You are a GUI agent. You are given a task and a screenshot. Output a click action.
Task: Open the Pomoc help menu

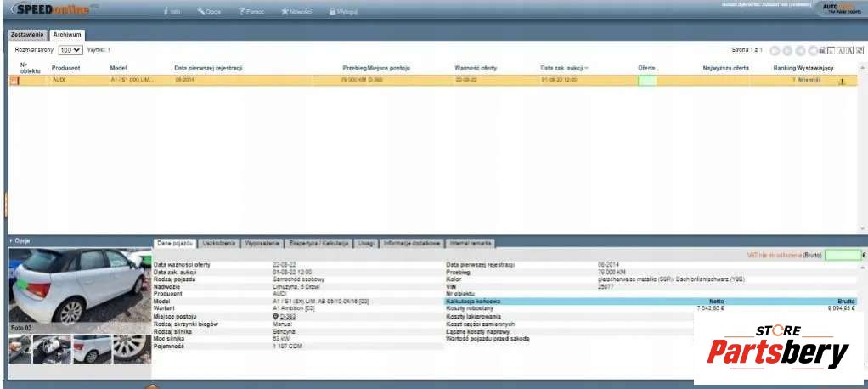click(x=251, y=11)
